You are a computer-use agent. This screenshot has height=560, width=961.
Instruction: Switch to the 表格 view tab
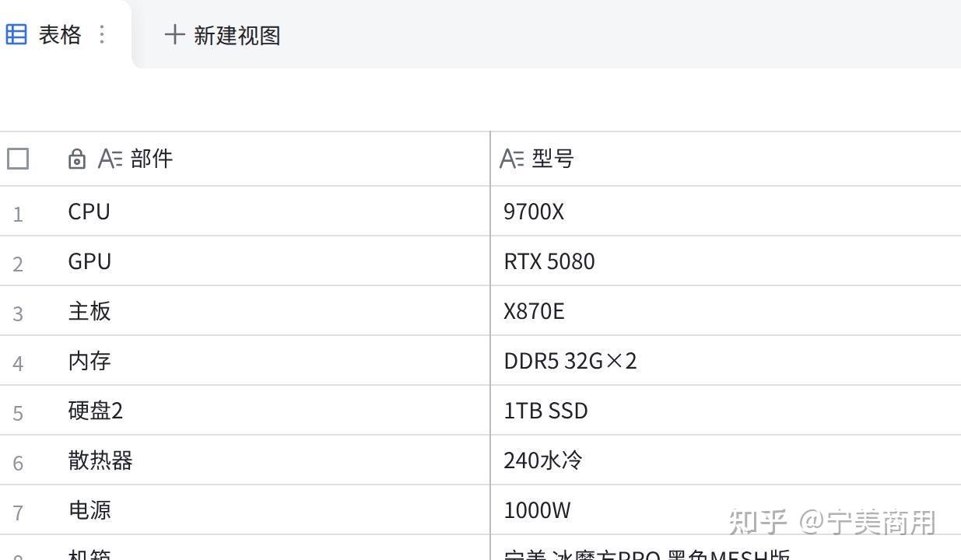tap(60, 34)
